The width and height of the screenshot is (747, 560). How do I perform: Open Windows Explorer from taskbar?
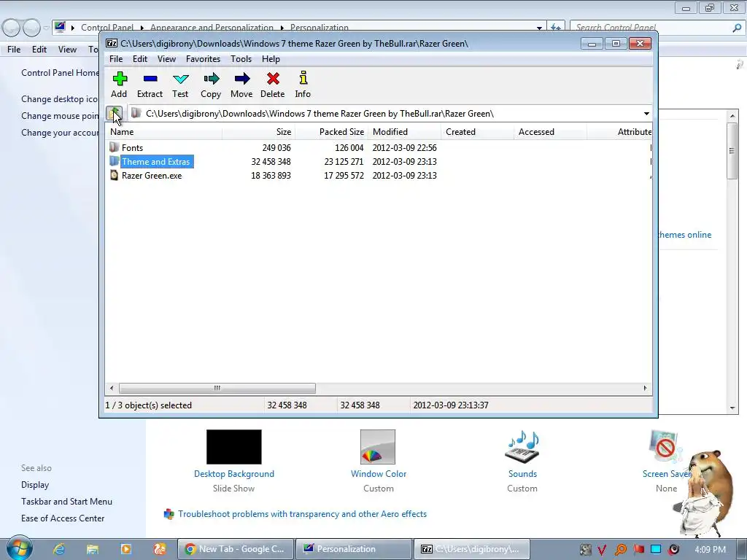click(x=93, y=549)
